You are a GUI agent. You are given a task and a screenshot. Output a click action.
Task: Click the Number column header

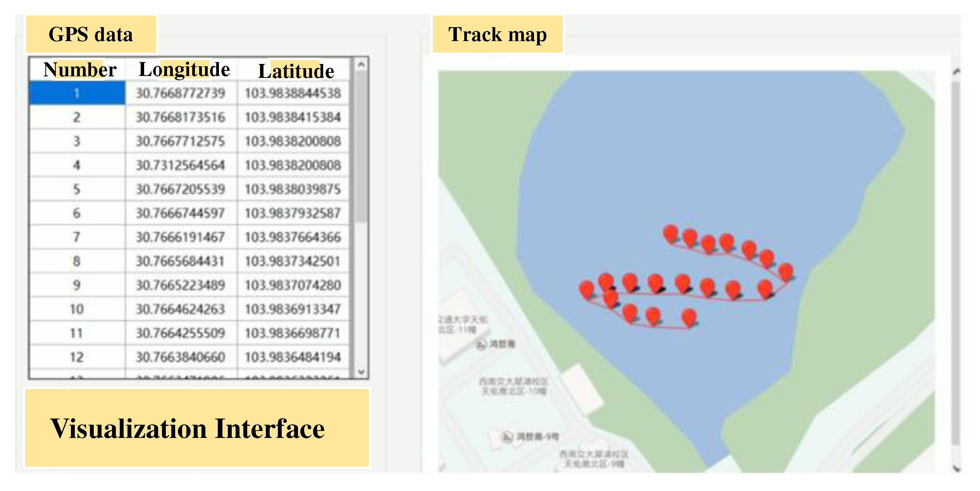point(79,70)
